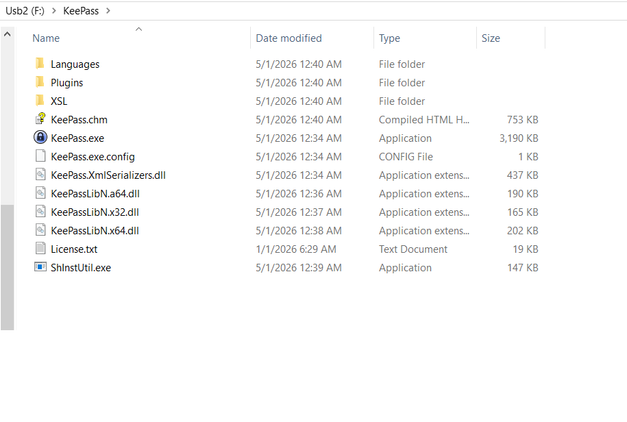The image size is (627, 422).
Task: Click the 437 KB size cell
Action: pyautogui.click(x=523, y=175)
